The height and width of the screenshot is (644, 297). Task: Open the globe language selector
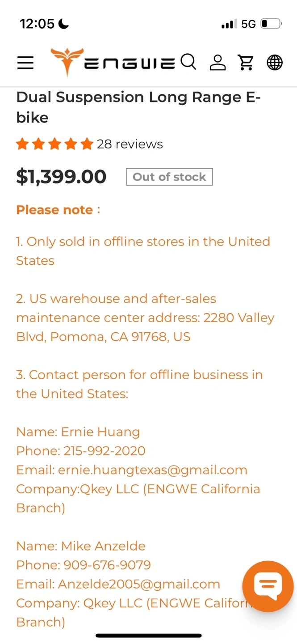(x=275, y=63)
